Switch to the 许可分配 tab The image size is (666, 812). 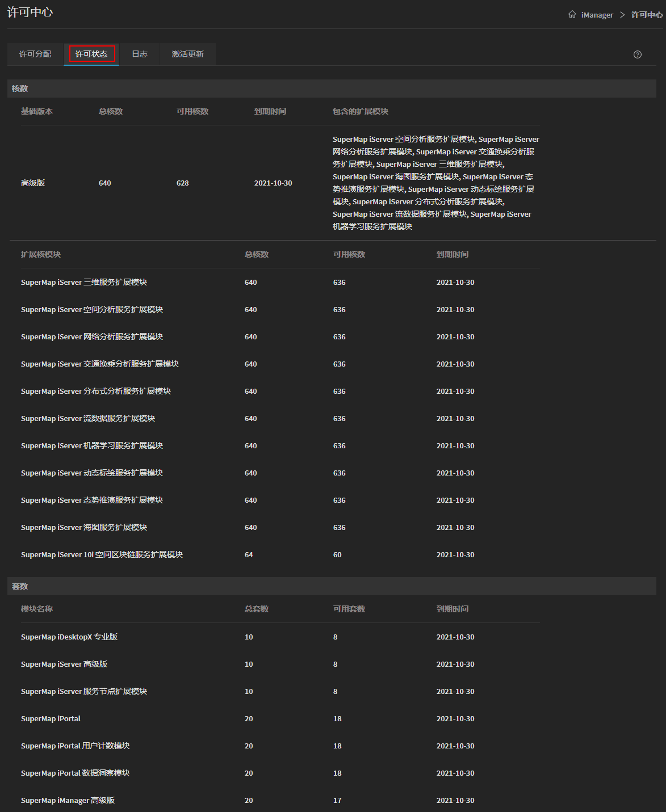point(35,54)
